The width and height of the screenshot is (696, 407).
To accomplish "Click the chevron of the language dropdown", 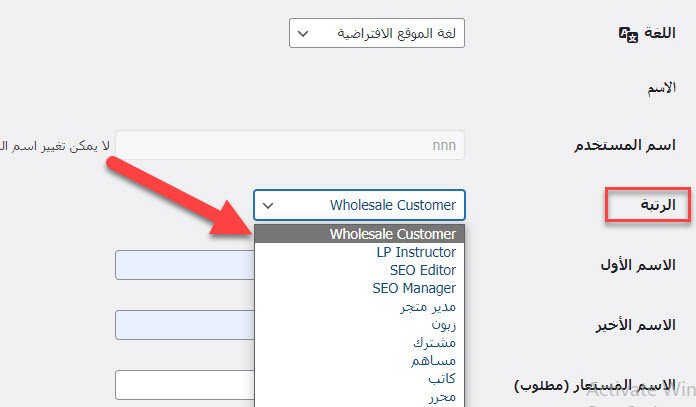I will pos(303,34).
